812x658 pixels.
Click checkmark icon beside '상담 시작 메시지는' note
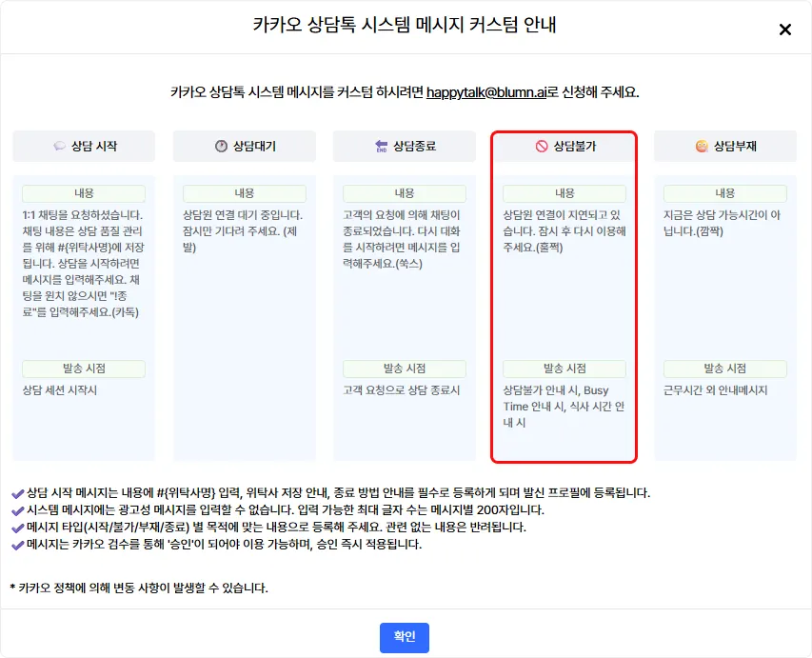(17, 494)
